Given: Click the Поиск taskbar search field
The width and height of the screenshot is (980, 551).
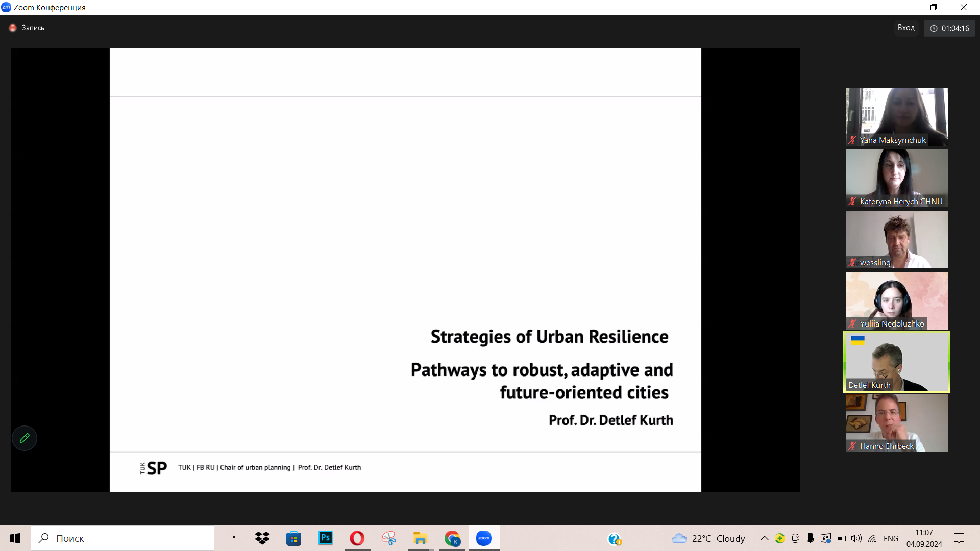Looking at the screenshot, I should tap(122, 538).
